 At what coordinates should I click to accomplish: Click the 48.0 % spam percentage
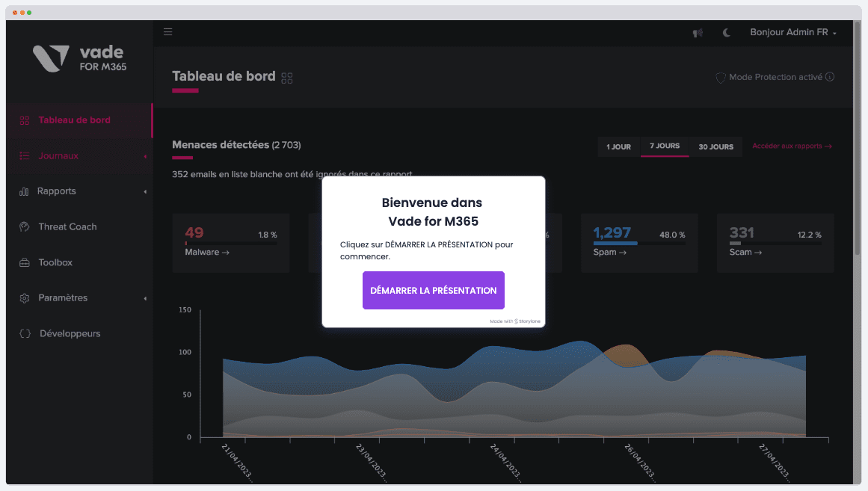(x=672, y=235)
